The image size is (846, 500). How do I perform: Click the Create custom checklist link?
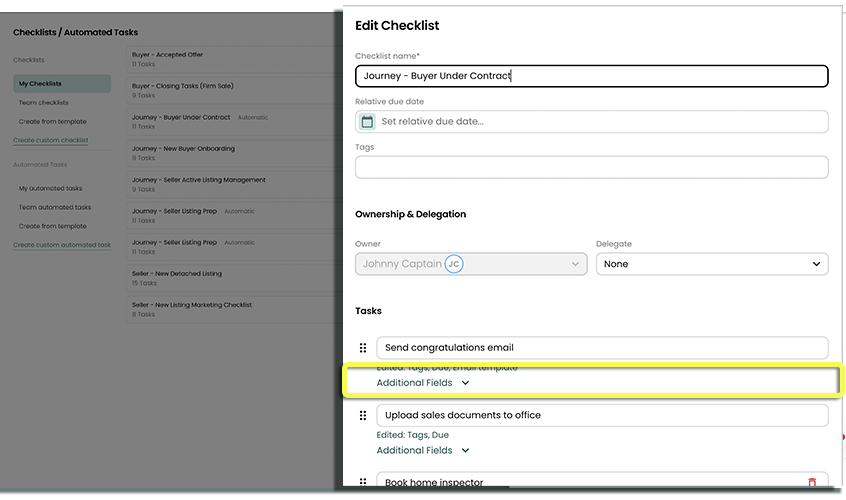click(51, 140)
